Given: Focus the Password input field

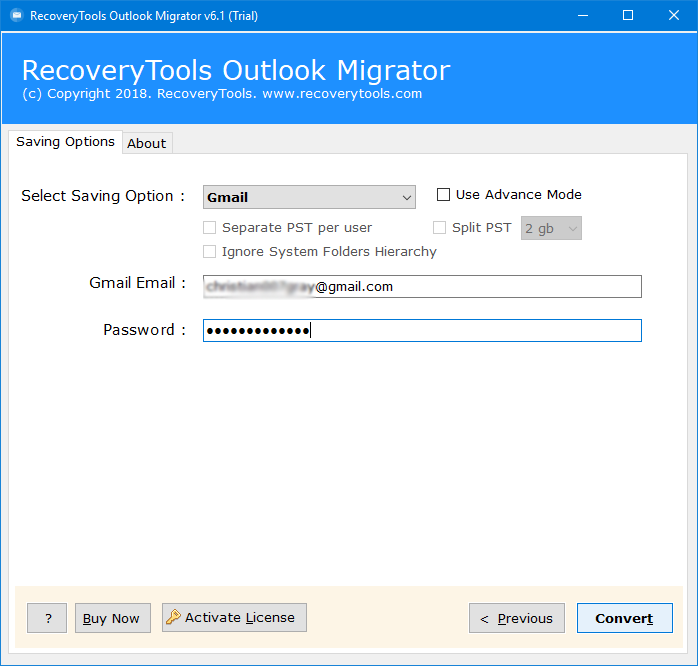Looking at the screenshot, I should [x=422, y=331].
